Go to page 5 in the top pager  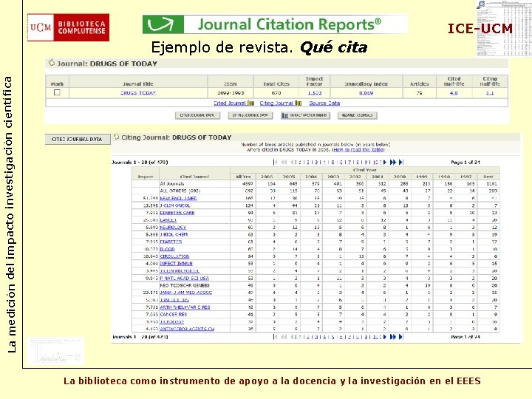[332, 162]
